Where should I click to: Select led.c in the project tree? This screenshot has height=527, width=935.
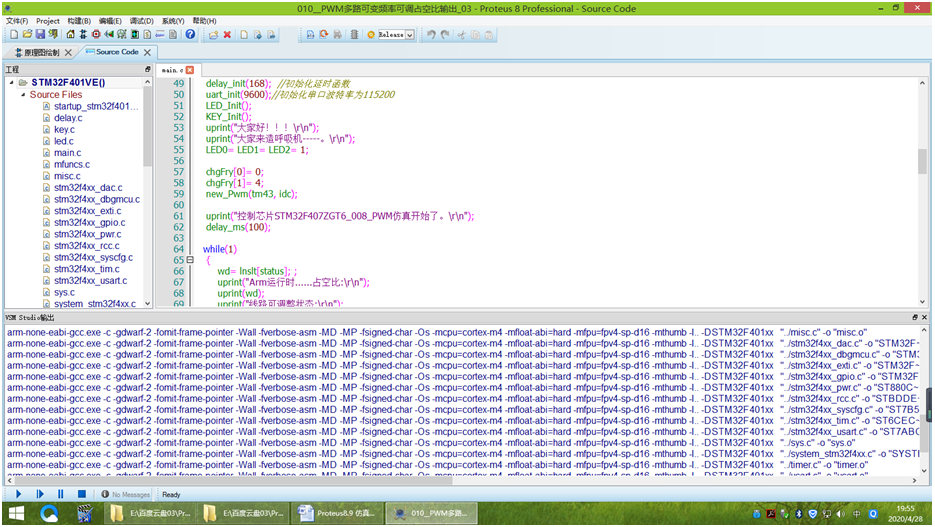coord(64,141)
